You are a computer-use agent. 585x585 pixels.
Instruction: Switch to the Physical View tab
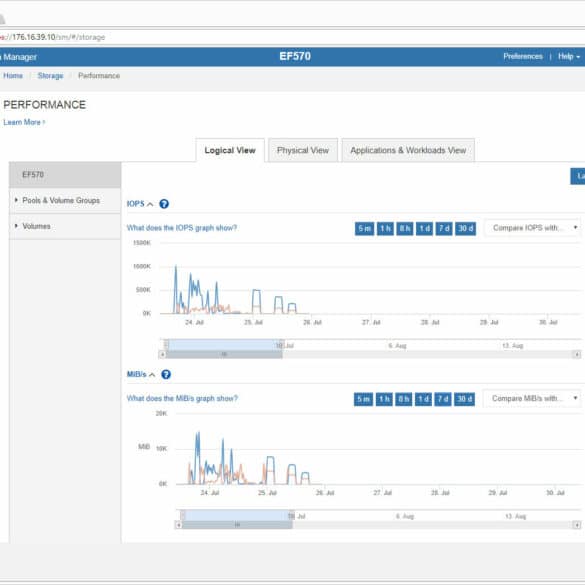point(303,150)
